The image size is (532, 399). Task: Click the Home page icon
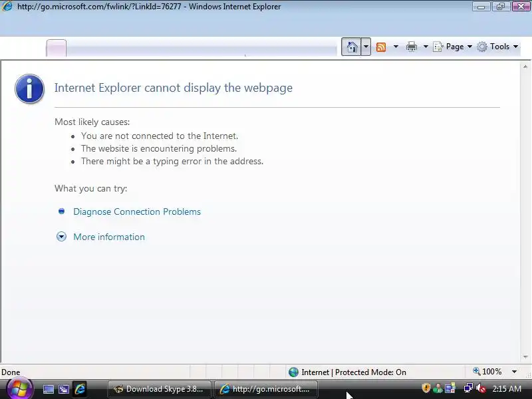(x=352, y=47)
